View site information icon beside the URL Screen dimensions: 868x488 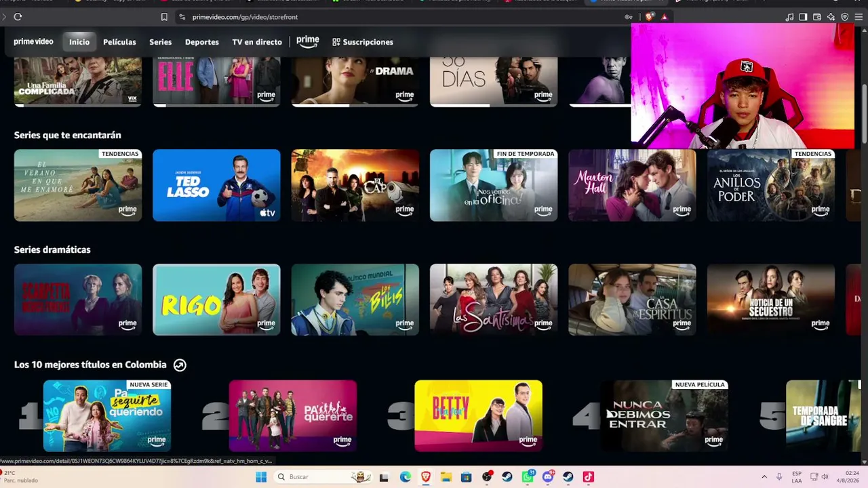click(182, 17)
